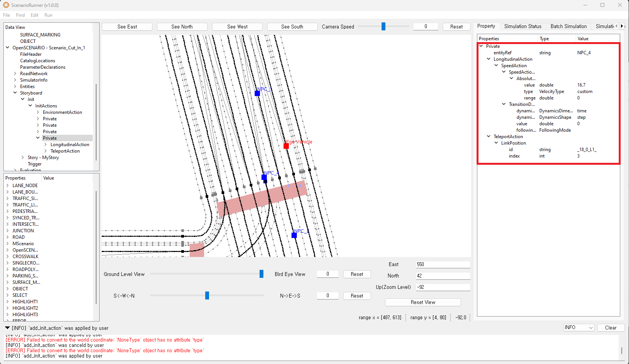Screen dimensions: 629x364
Task: Open the Run menu
Action: pos(48,15)
